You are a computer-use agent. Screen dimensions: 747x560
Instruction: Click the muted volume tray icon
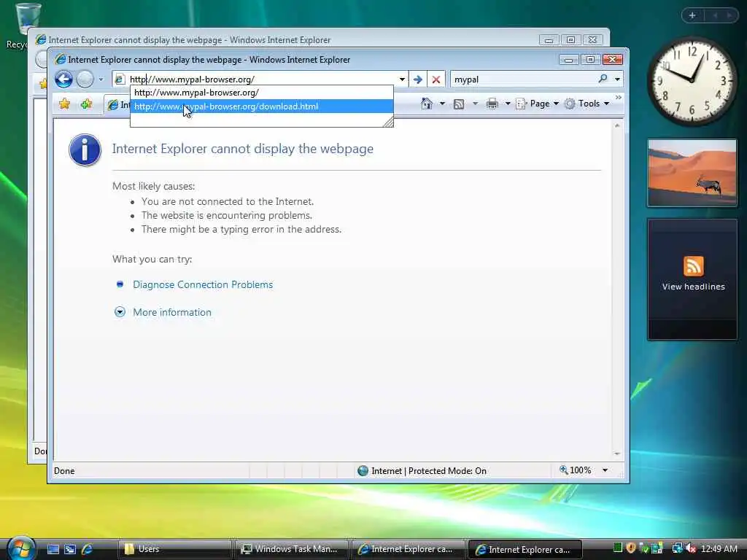click(690, 548)
